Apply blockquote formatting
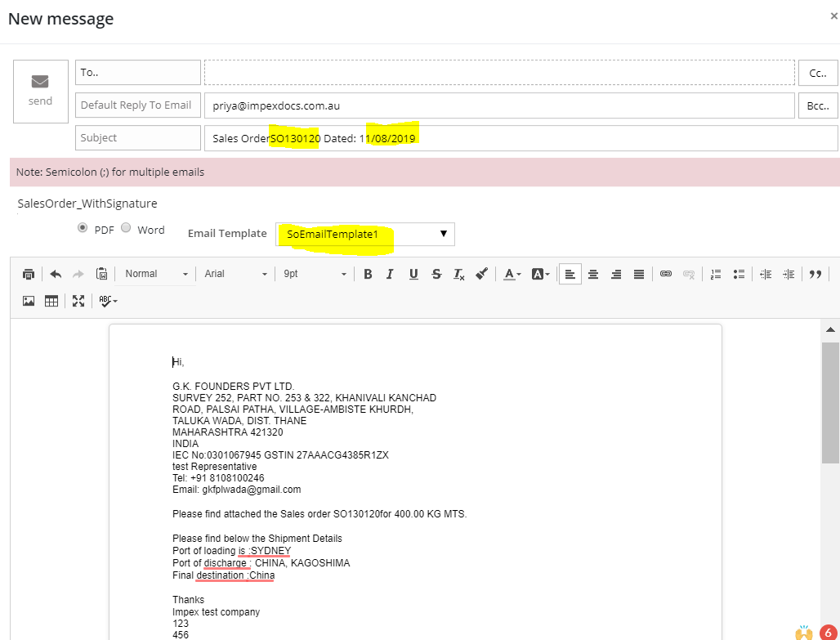 tap(815, 274)
